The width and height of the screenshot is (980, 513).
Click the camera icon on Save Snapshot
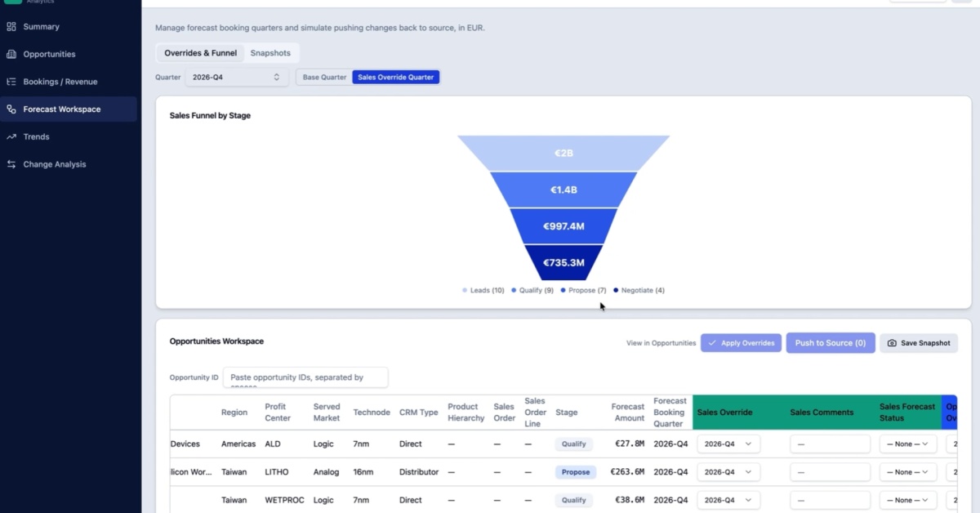(892, 343)
